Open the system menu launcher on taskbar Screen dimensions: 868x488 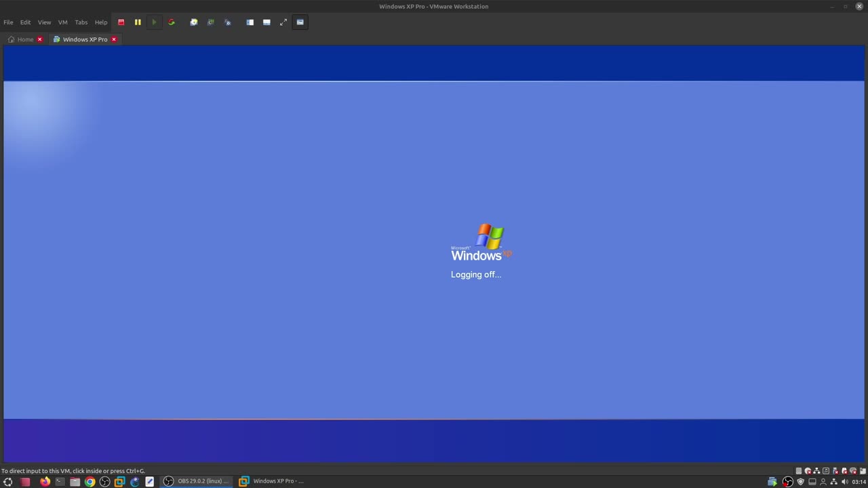[8, 482]
